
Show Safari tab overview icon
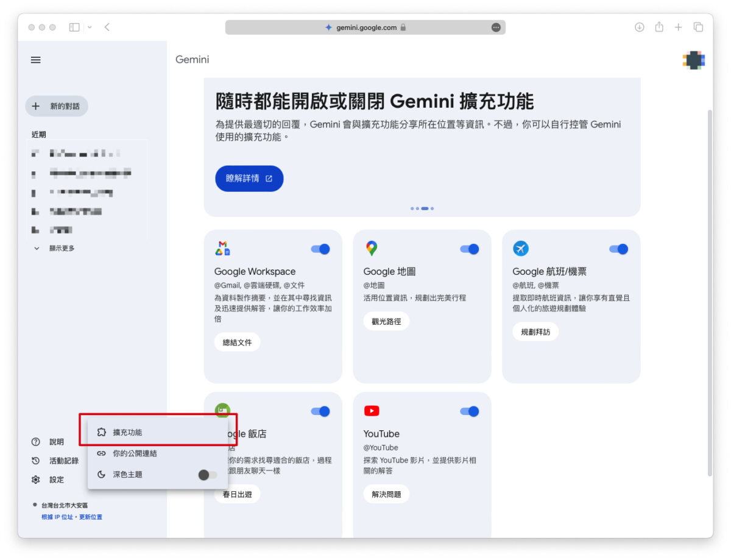pyautogui.click(x=698, y=27)
